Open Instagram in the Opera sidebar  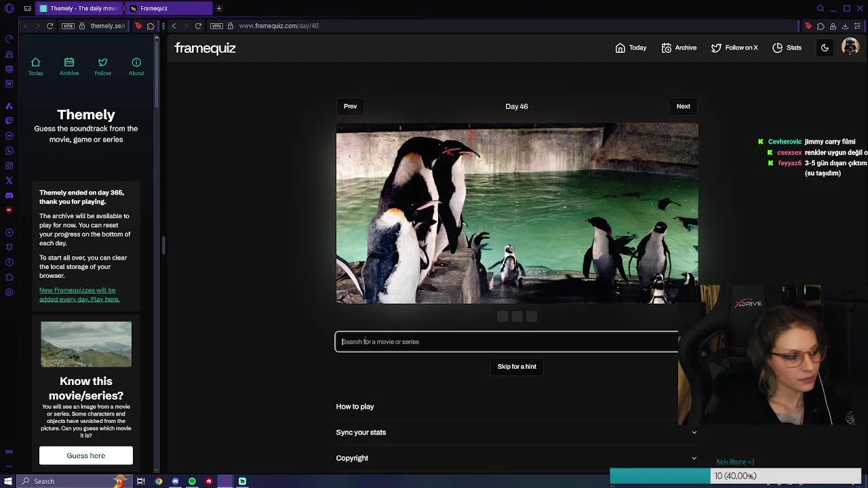[x=9, y=165]
